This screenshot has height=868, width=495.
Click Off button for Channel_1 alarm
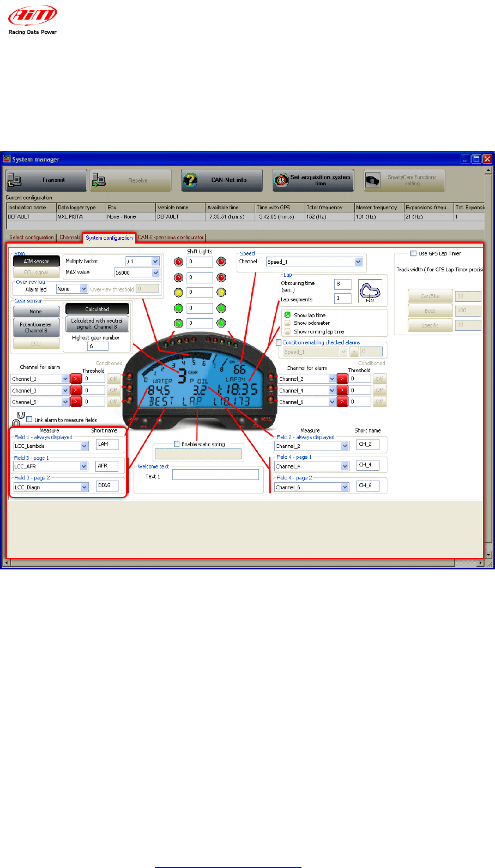coord(113,379)
